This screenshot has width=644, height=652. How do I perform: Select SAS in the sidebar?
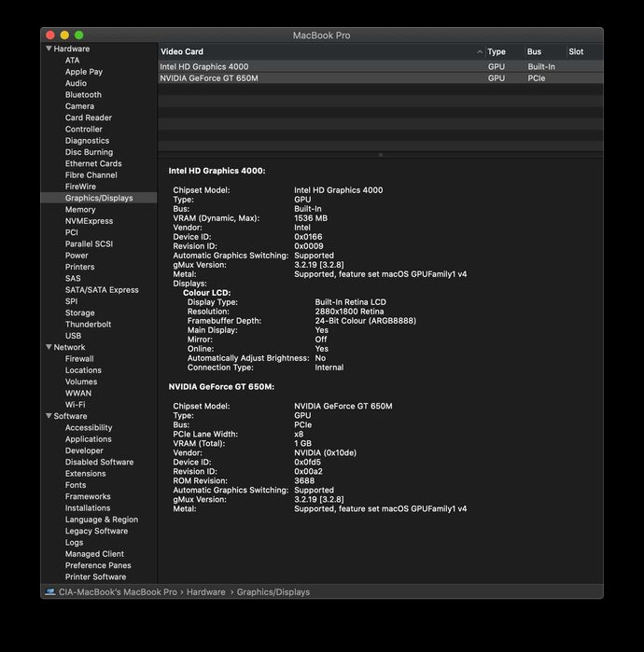tap(73, 279)
